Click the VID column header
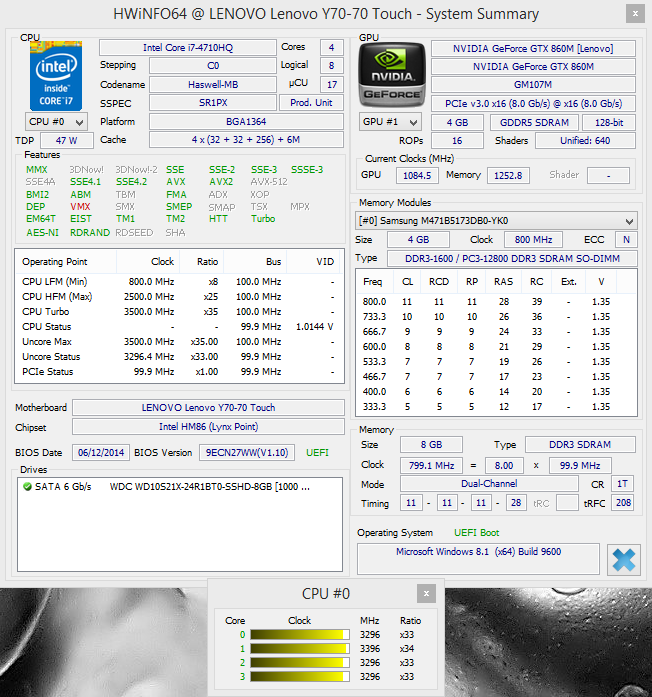Viewport: 652px width, 697px height. click(x=313, y=262)
